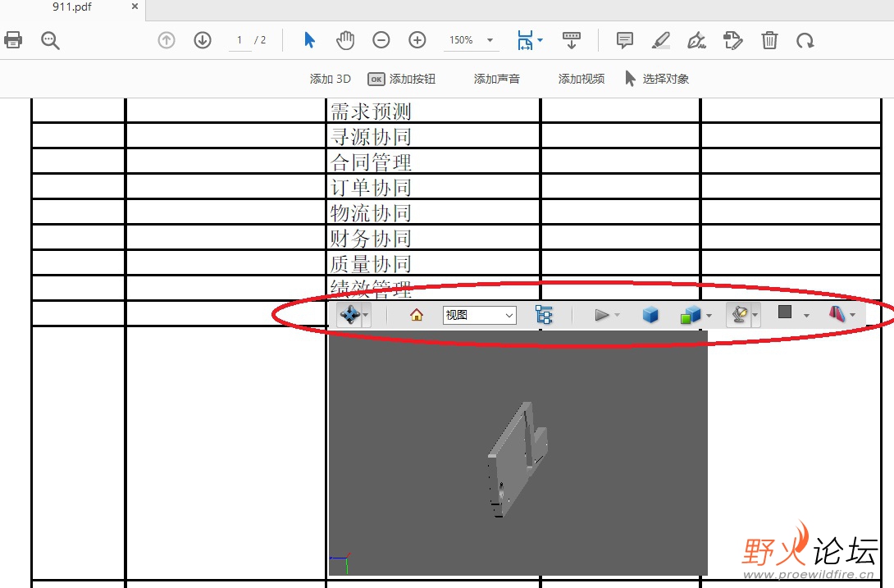The height and width of the screenshot is (588, 894).
Task: Click the 3D model in viewport
Action: (x=518, y=460)
